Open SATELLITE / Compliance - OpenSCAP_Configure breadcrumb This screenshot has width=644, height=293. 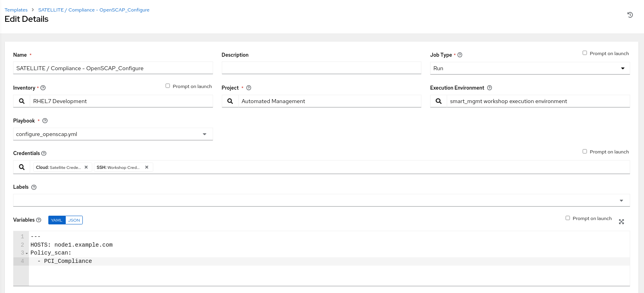pyautogui.click(x=94, y=10)
